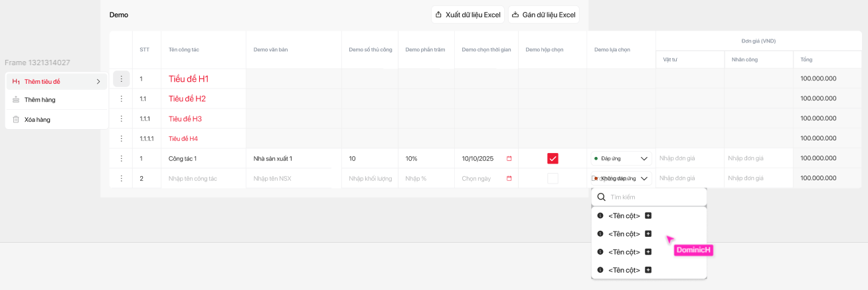Open row options for Công tác 1
868x290 pixels.
click(121, 158)
